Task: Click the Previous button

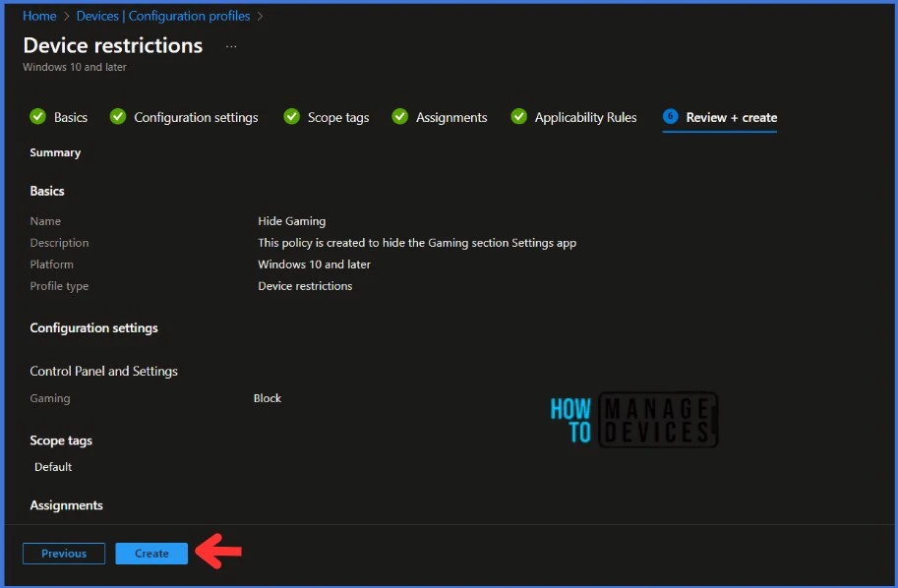Action: tap(64, 554)
